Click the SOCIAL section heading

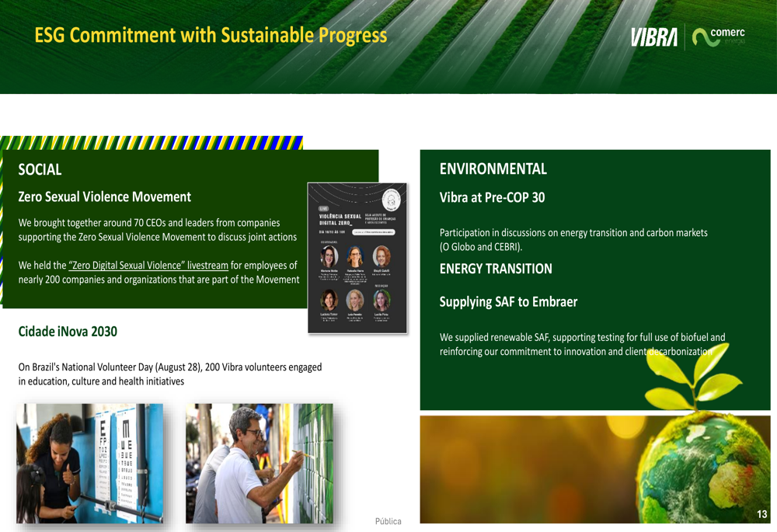click(40, 169)
